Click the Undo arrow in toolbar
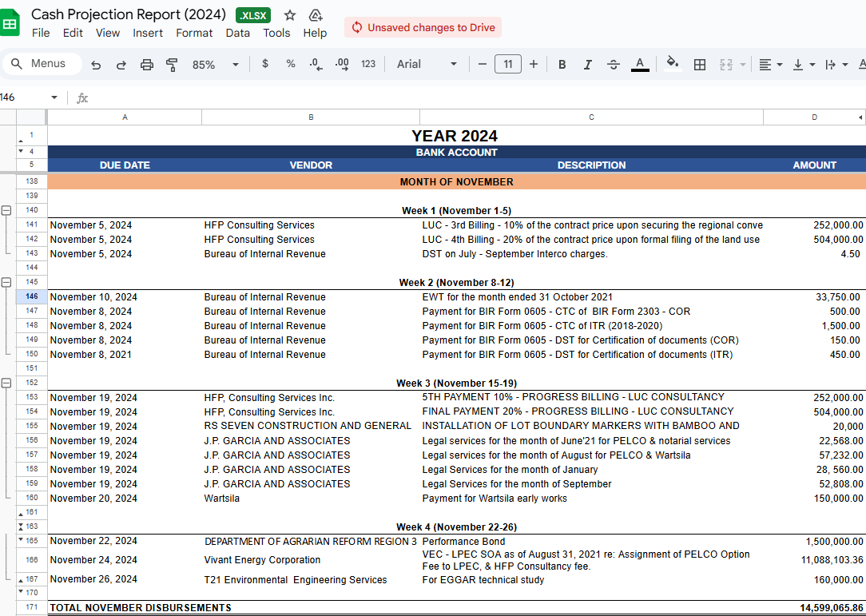Screen dimensions: 866x616 pos(96,65)
